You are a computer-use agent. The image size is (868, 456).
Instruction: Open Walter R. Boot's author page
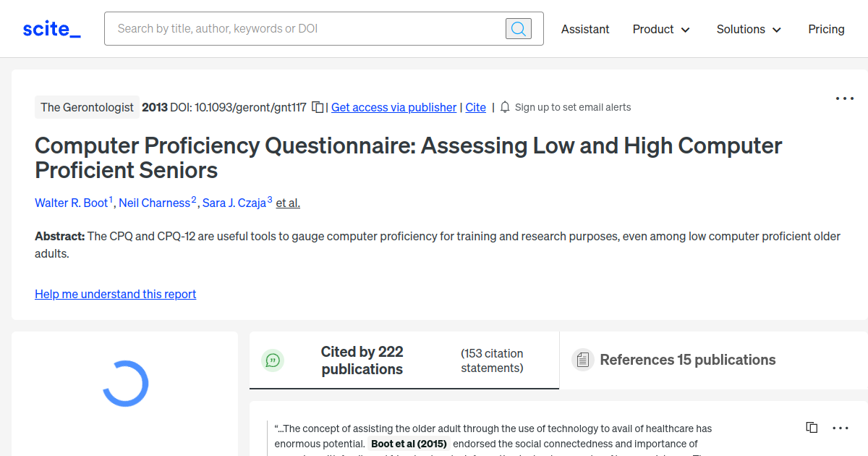(x=72, y=203)
